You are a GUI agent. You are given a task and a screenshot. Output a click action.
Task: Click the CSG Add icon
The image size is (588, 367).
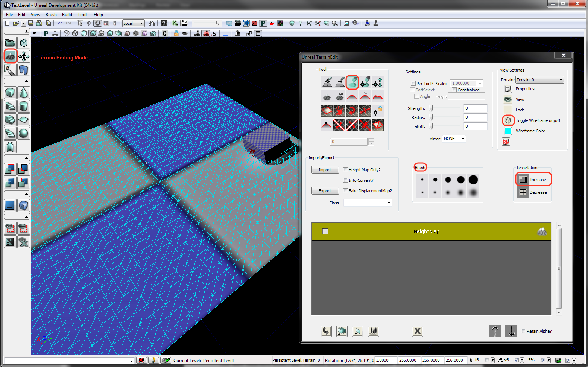coord(11,169)
